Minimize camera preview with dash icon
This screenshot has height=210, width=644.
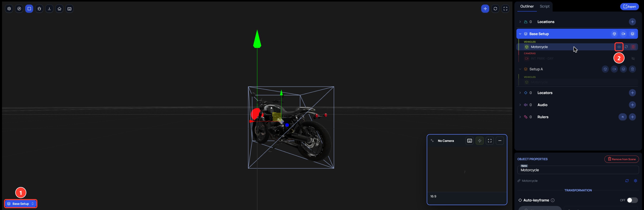[500, 141]
